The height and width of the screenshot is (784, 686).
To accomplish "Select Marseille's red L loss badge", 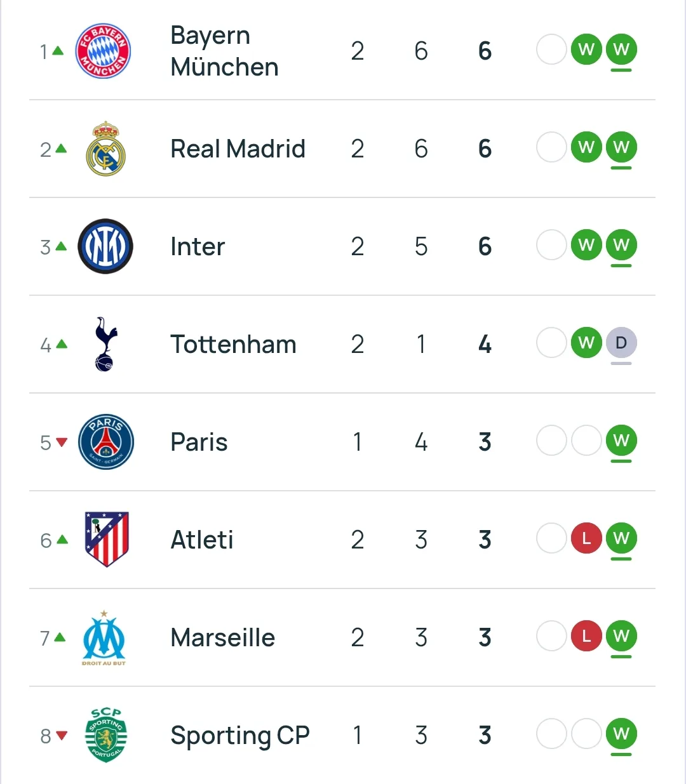I will click(586, 637).
